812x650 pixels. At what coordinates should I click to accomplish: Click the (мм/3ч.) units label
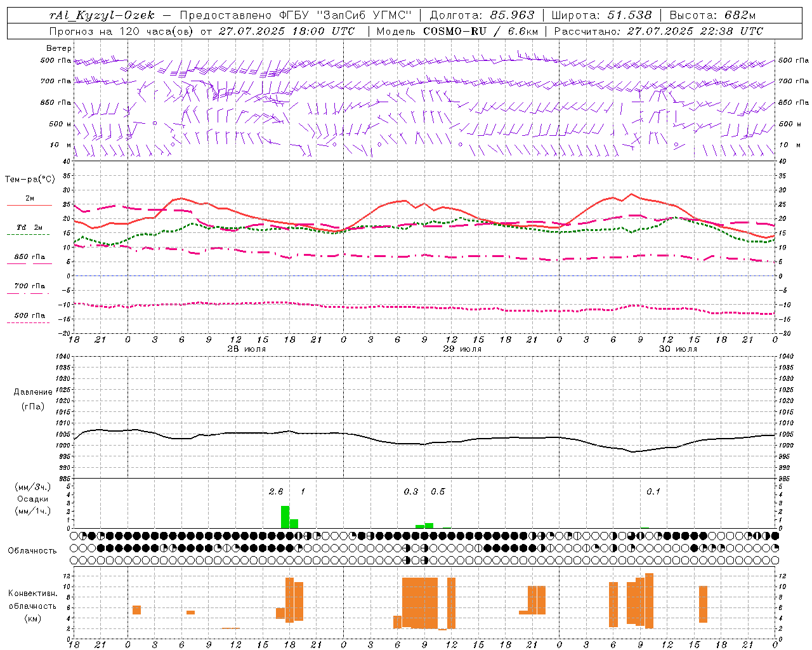click(x=33, y=487)
